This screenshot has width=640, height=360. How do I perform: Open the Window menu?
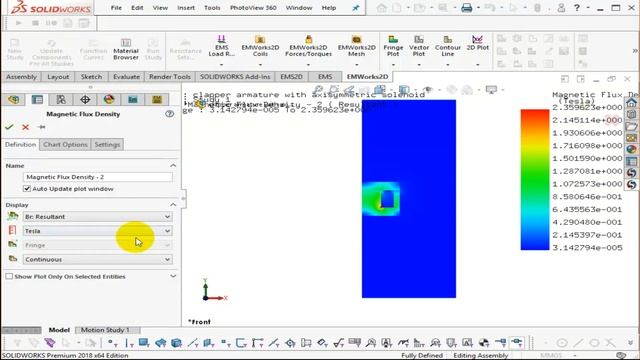click(299, 8)
